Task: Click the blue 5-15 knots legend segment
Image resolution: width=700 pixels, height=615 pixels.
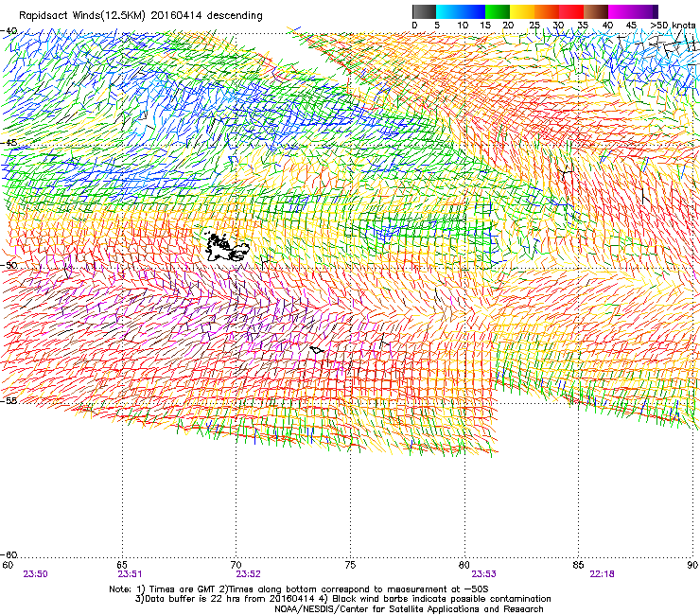Action: click(461, 11)
